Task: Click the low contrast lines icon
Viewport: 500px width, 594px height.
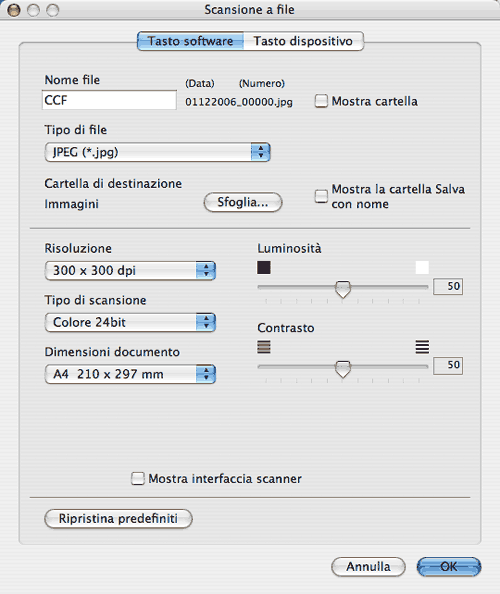Action: click(264, 347)
